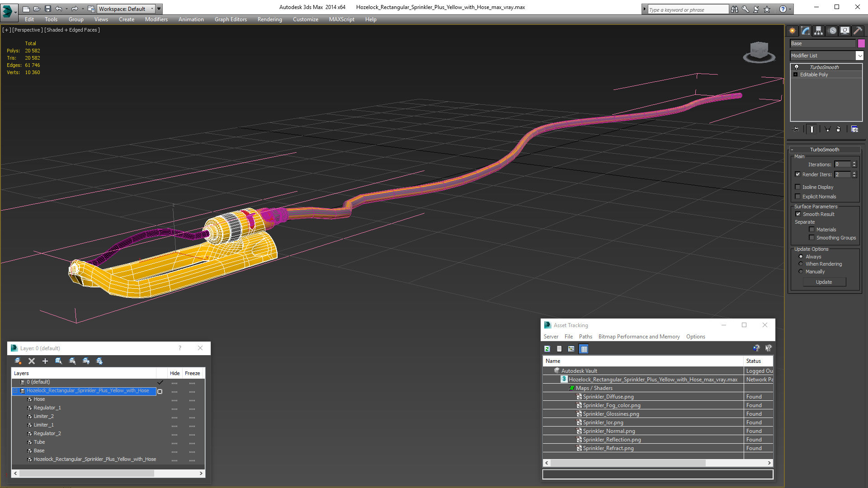Click the Update button in TurboSmooth

coord(824,282)
